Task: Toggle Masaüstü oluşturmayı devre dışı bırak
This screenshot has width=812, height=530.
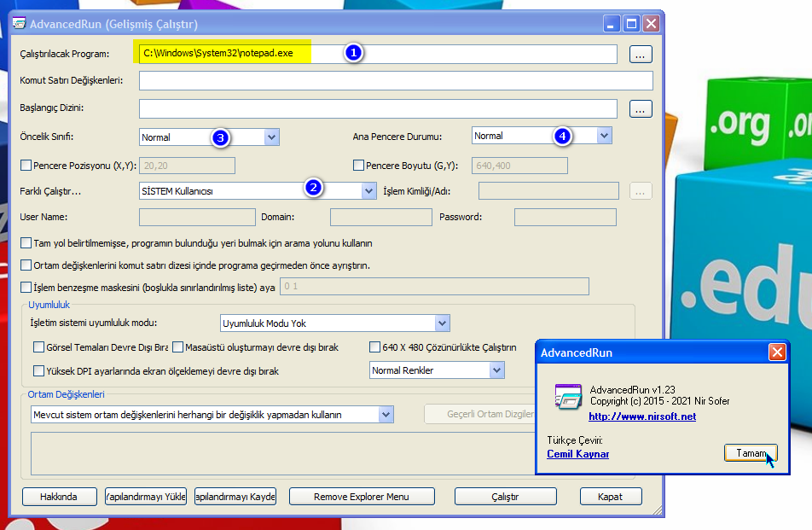Action: 177,347
